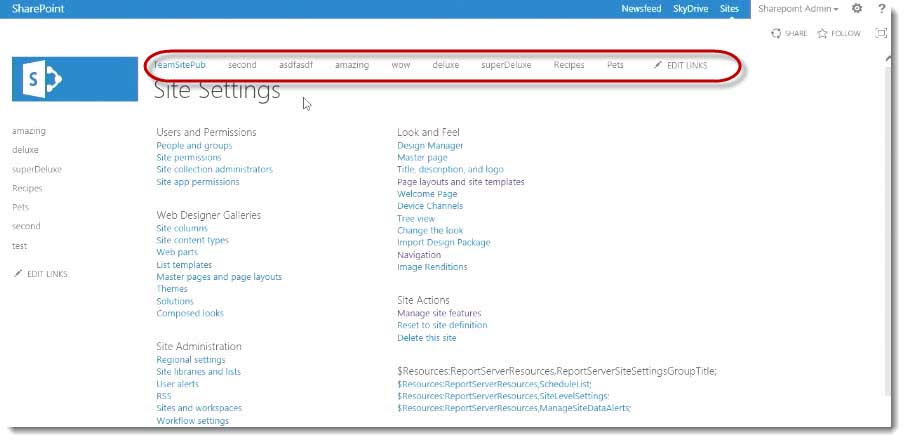This screenshot has height=442, width=906.
Task: Open second in top navigation
Action: 242,65
